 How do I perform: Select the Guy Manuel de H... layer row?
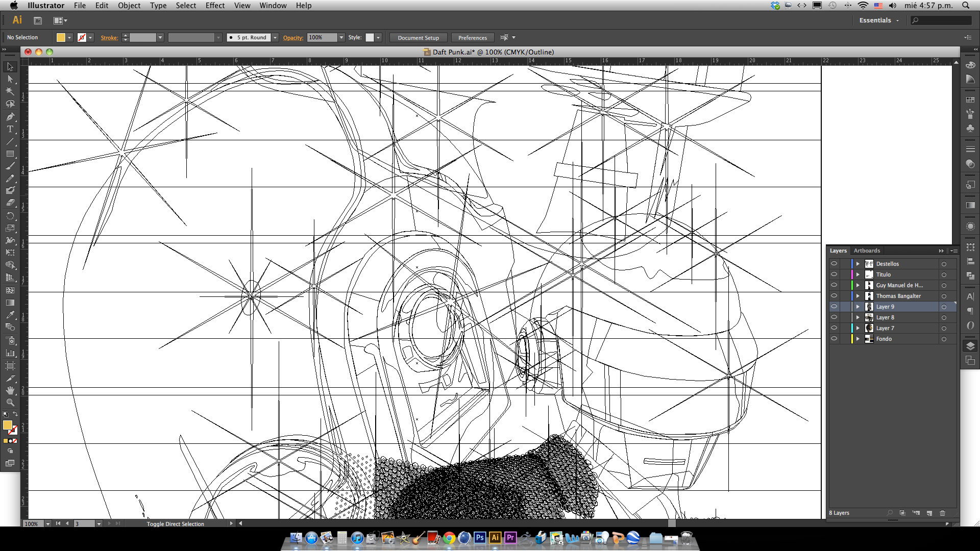[899, 285]
